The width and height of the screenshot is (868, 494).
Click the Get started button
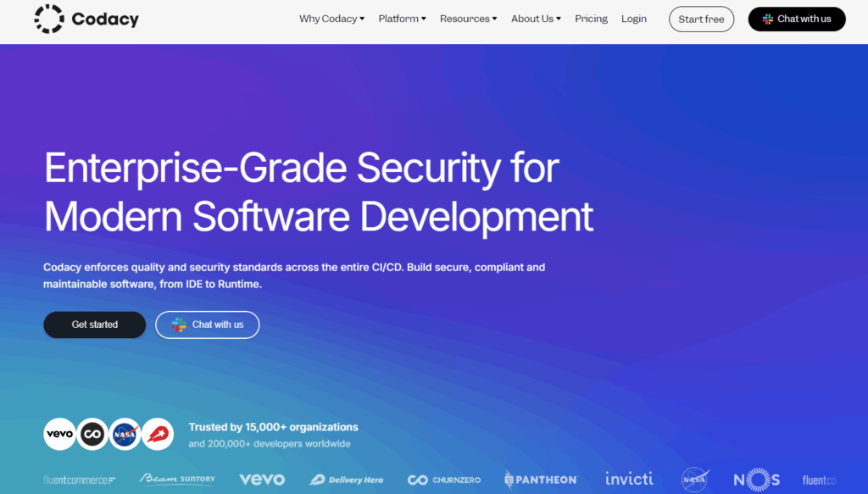[94, 325]
